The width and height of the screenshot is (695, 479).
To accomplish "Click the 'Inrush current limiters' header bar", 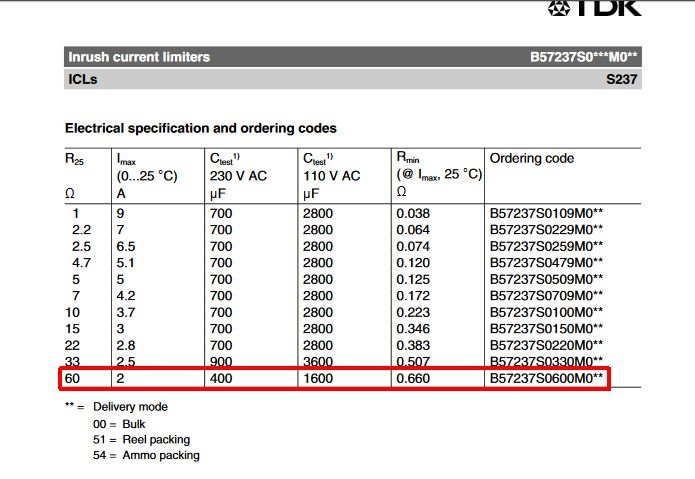I will (138, 57).
